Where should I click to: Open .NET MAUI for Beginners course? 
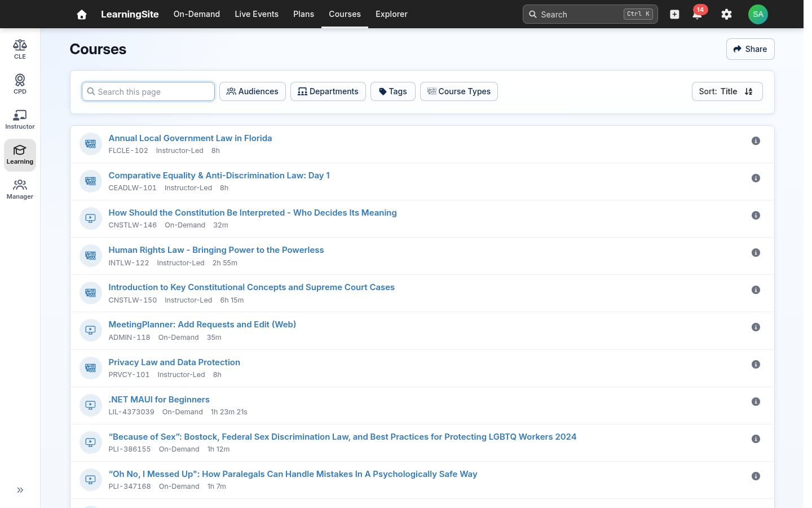(159, 400)
